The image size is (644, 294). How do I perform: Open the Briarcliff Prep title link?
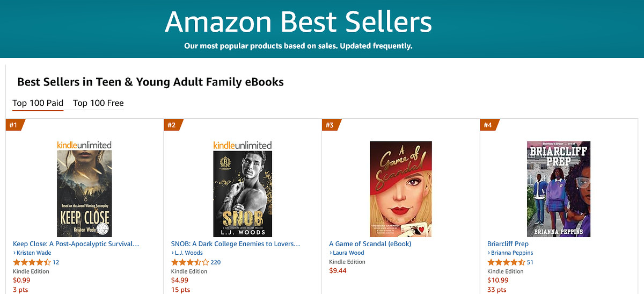508,244
